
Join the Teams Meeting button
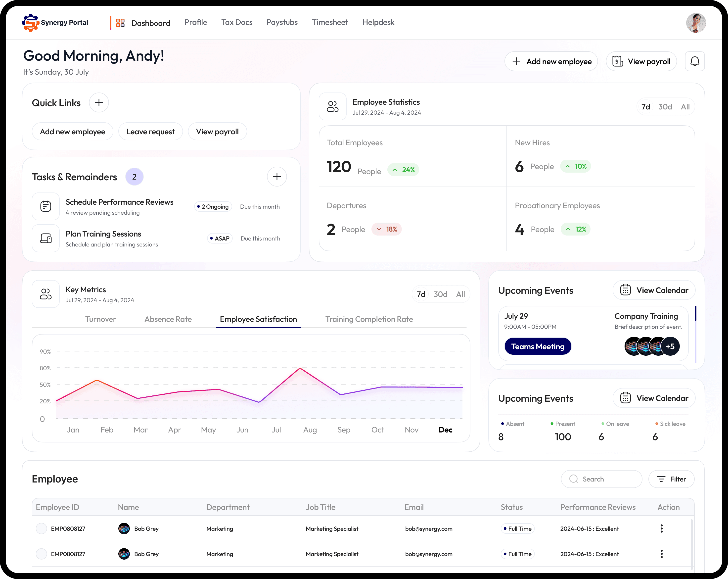click(x=538, y=346)
